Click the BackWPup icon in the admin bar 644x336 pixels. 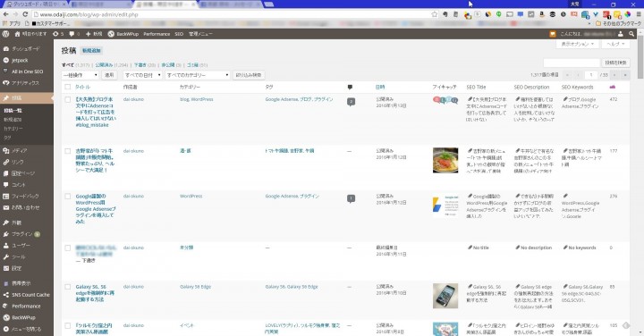coord(111,34)
